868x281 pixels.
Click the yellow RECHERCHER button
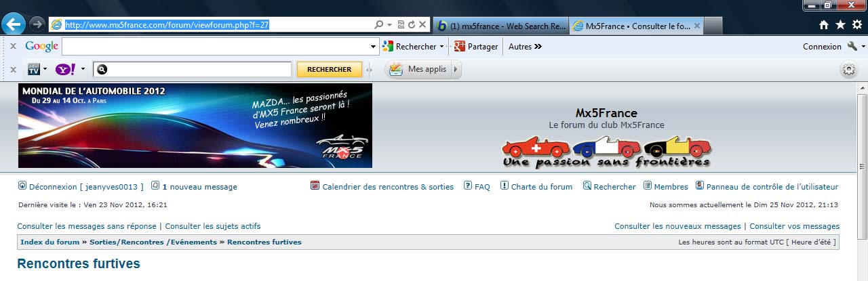[x=330, y=69]
